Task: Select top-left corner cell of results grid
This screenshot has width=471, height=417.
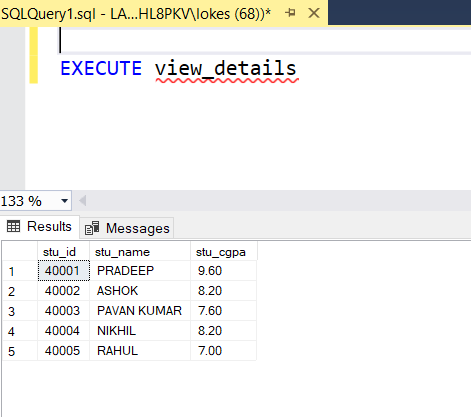Action: [20, 252]
